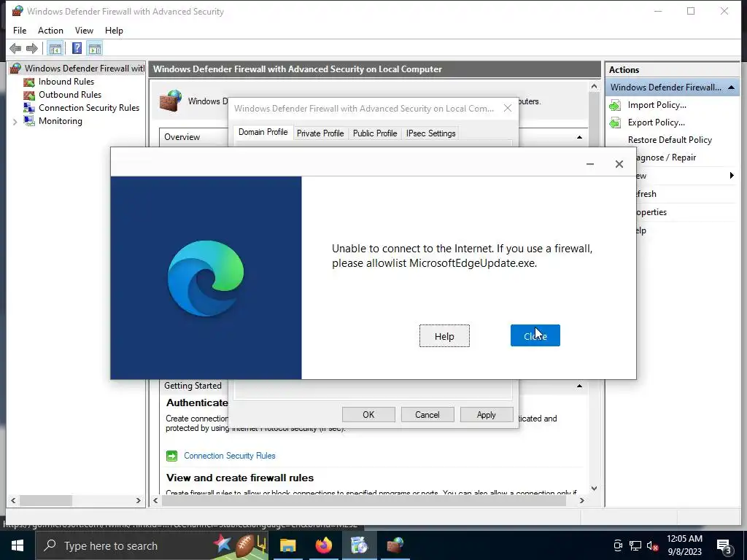Click the firewall console taskbar icon
747x560 pixels.
coord(395,545)
